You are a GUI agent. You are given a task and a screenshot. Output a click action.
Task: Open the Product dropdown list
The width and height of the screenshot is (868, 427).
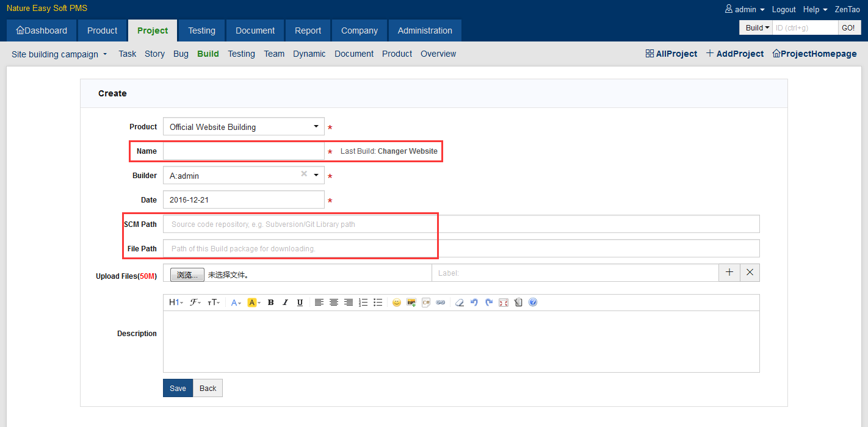244,127
